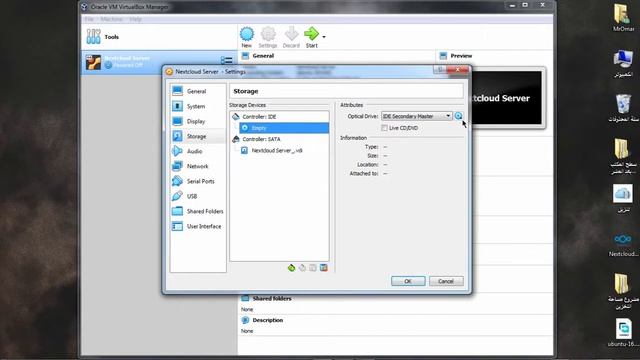This screenshot has height=360, width=640.
Task: Select Nextcloud Server VM in the list
Action: tap(159, 62)
